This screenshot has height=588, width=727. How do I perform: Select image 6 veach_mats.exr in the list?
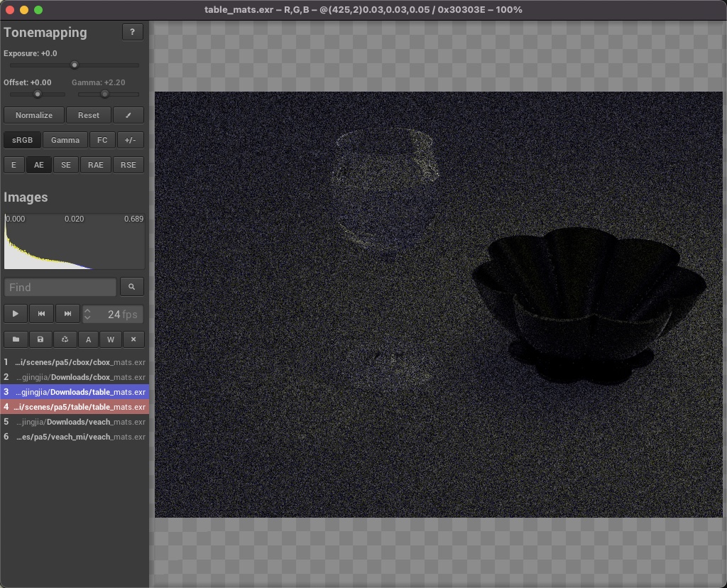pos(75,437)
